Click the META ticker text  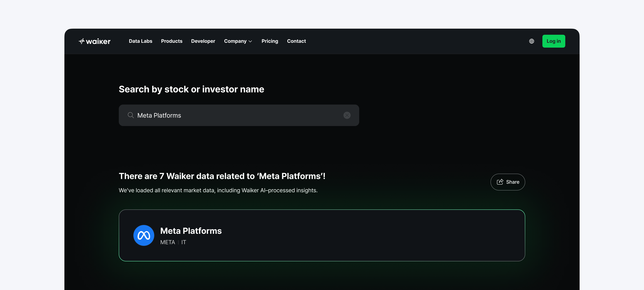[x=167, y=242]
